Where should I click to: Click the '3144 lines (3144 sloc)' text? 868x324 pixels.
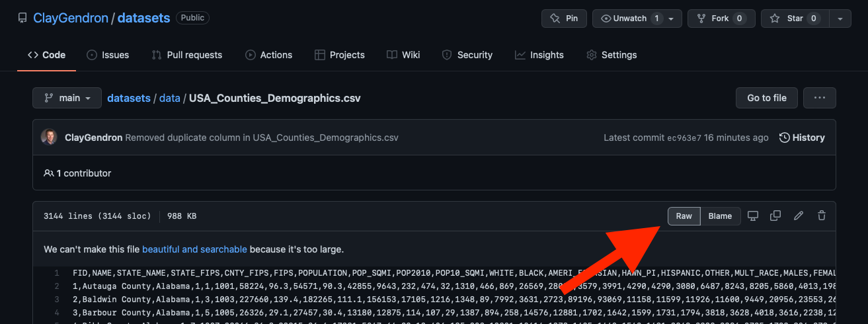coord(97,216)
